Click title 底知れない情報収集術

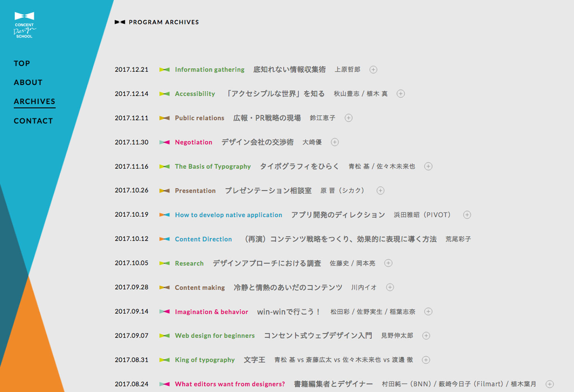[289, 70]
